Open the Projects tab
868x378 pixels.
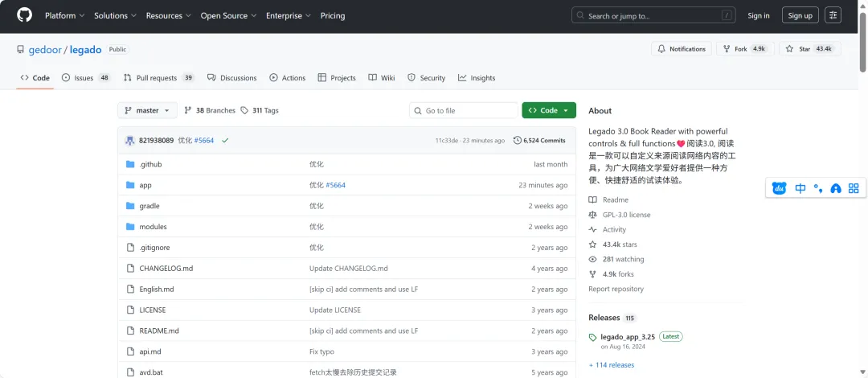pos(337,77)
